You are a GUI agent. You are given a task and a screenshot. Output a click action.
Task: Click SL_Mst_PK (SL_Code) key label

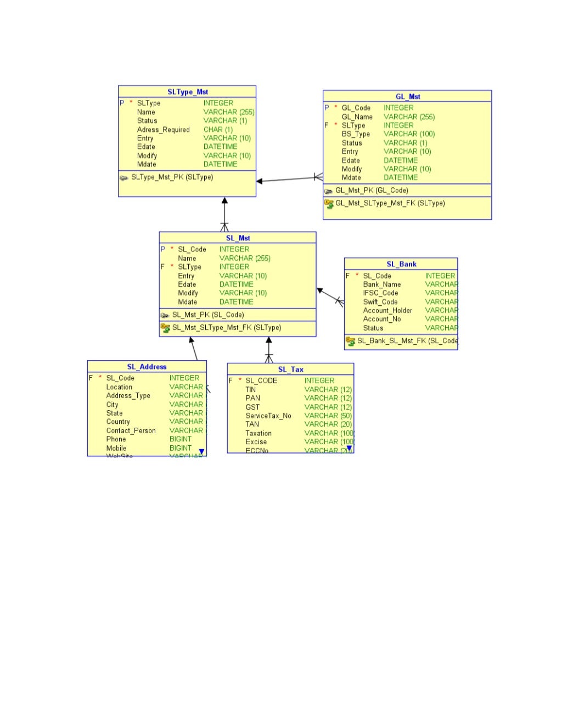click(x=208, y=315)
